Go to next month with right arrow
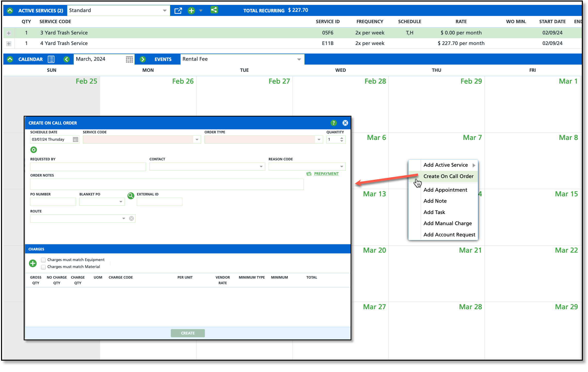Screen dimensions: 588x372 click(x=143, y=59)
